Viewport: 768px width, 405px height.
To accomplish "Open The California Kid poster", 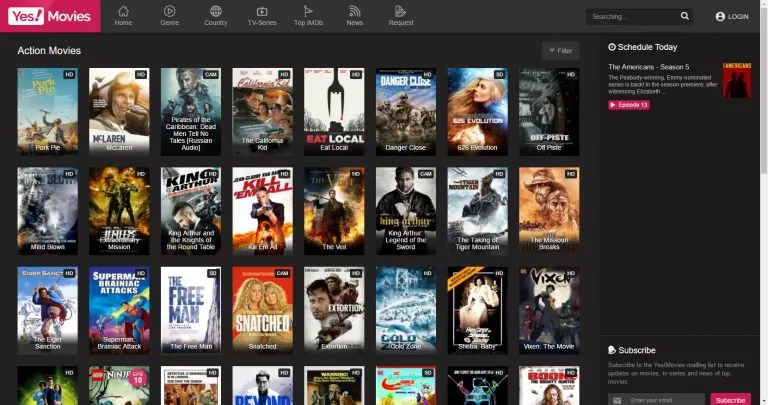I will [263, 112].
